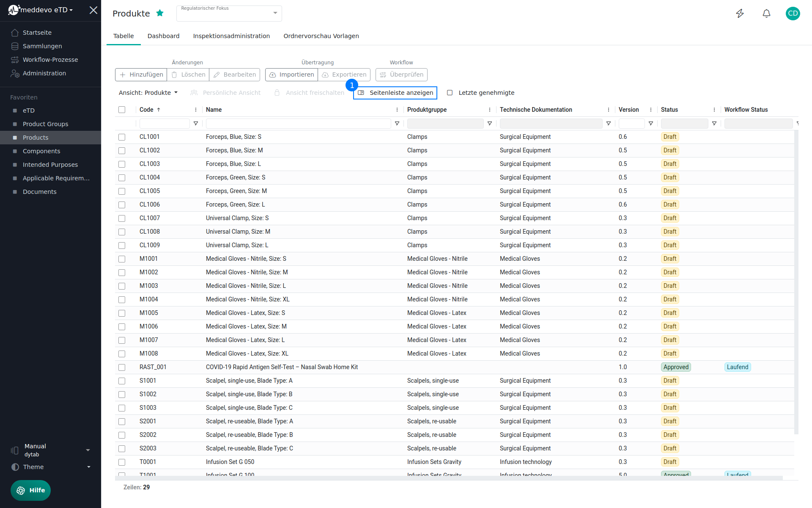Select the checkbox for row CL1003
The height and width of the screenshot is (508, 812).
point(122,164)
